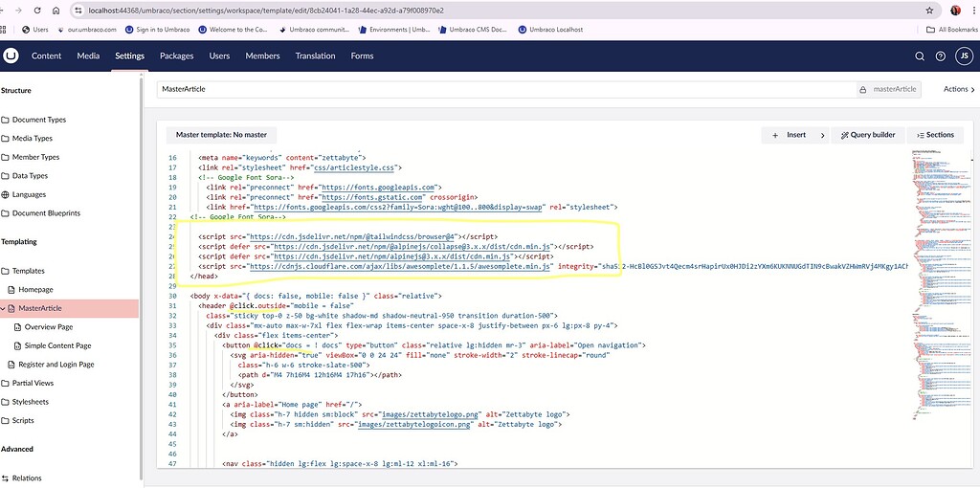Open the Umbraco CMS Doc bookmark
Image resolution: width=980 pixels, height=488 pixels.
coord(473,30)
